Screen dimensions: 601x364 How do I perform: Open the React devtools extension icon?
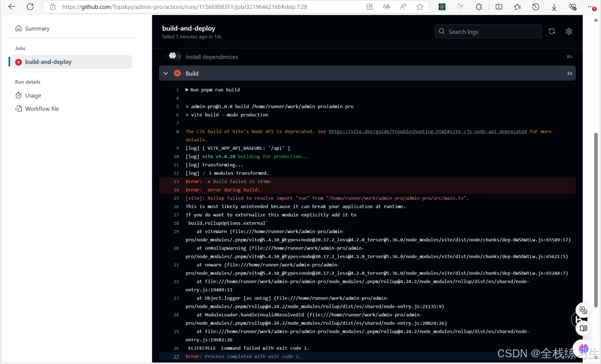[442, 7]
